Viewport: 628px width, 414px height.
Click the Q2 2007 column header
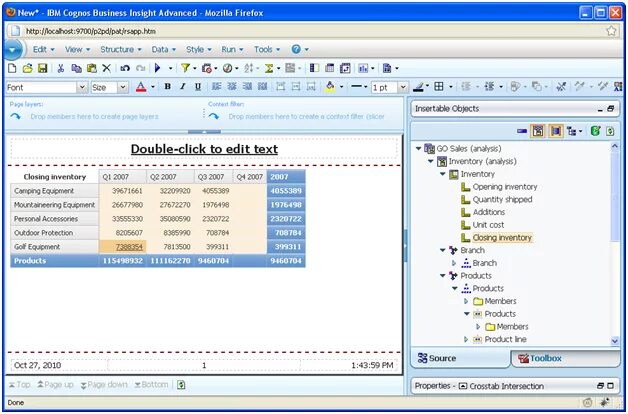pos(171,177)
